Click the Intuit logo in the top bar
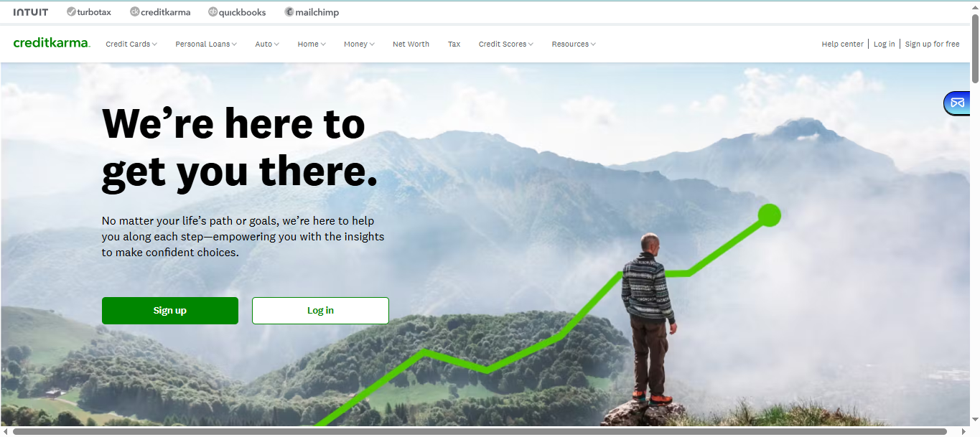Image resolution: width=980 pixels, height=437 pixels. (31, 12)
